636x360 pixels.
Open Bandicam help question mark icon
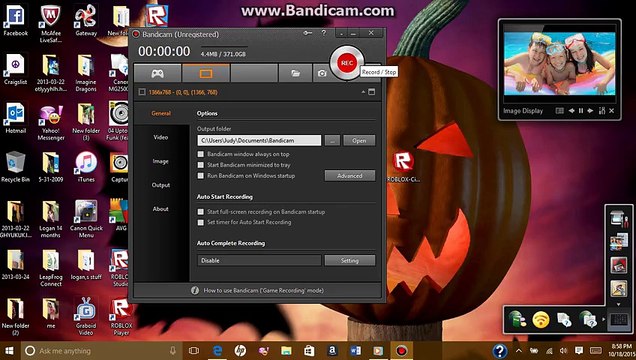324,33
